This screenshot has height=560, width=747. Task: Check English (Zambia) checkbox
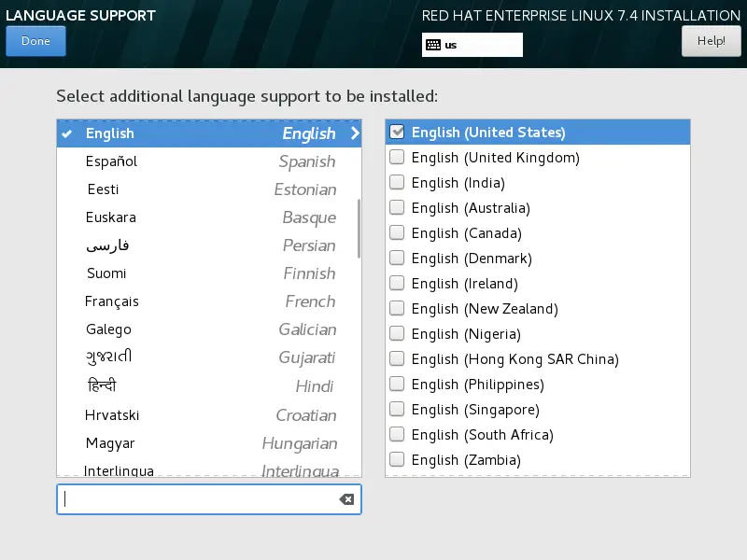pos(397,459)
